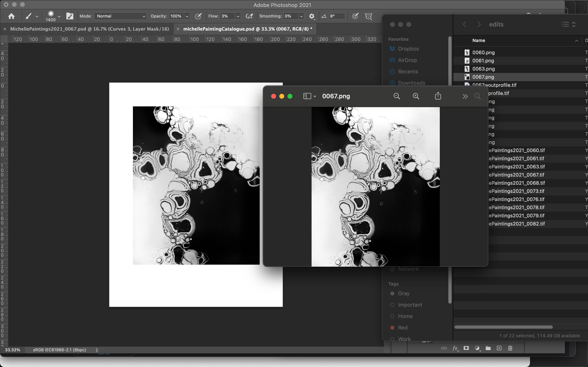Screen dimensions: 588x367
Task: Click the Home icon in options bar
Action: coord(11,16)
